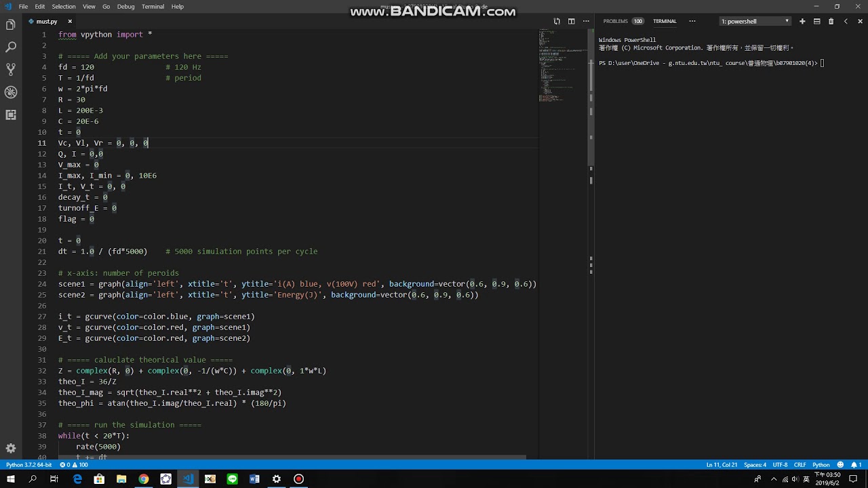Click the Python language mode in the status bar

821,465
